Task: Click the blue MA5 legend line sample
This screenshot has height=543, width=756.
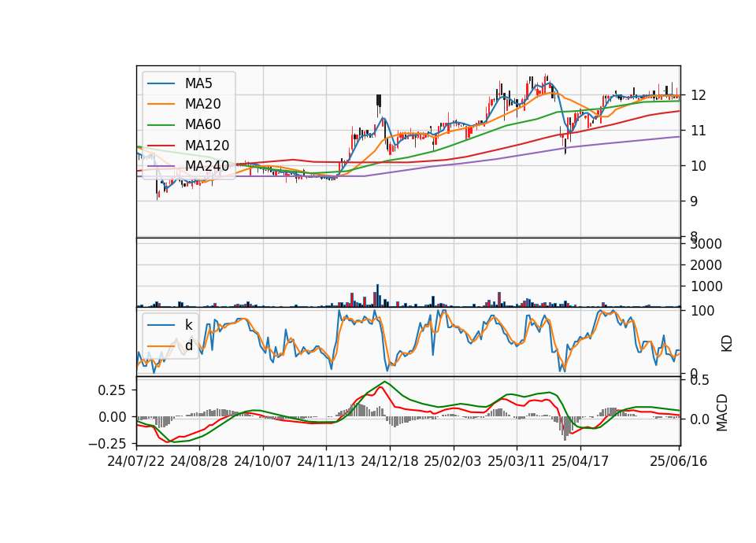Action: (x=161, y=83)
